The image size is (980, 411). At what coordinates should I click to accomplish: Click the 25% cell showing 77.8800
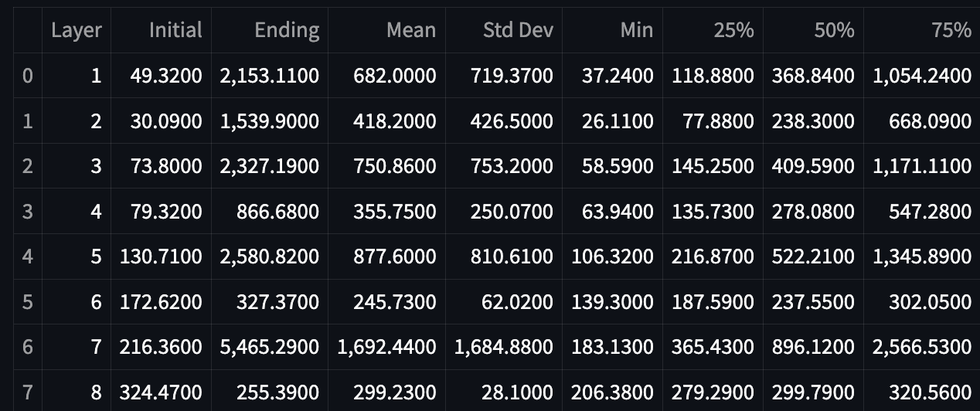tap(718, 121)
